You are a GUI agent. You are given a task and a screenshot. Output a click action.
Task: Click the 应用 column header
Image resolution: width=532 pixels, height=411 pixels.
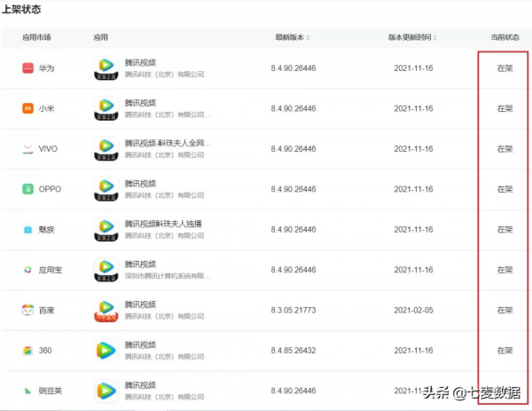[101, 37]
